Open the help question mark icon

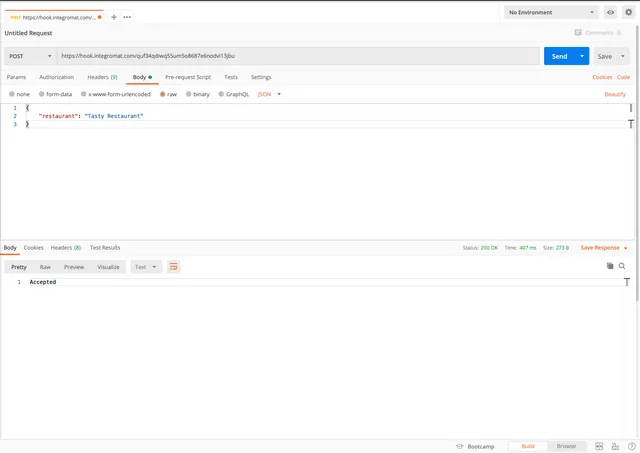click(631, 446)
